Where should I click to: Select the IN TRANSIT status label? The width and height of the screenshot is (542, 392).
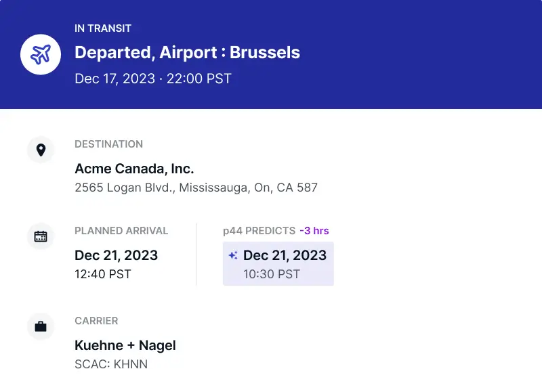coord(103,28)
